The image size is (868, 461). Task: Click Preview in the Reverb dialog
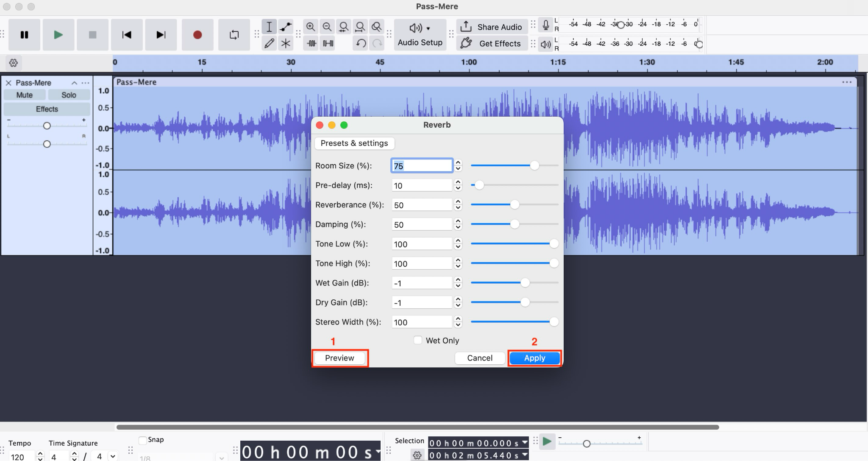pos(339,358)
